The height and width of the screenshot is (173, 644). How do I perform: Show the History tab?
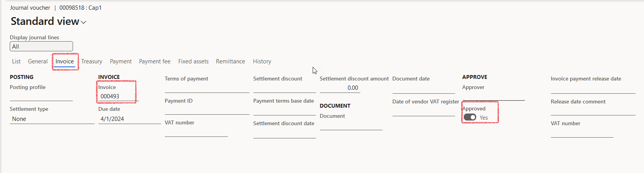[262, 61]
